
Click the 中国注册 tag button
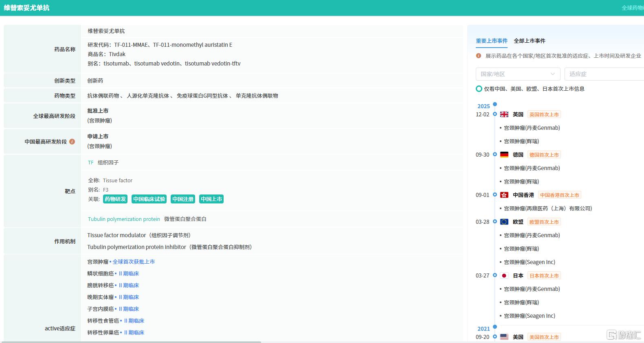click(x=183, y=199)
